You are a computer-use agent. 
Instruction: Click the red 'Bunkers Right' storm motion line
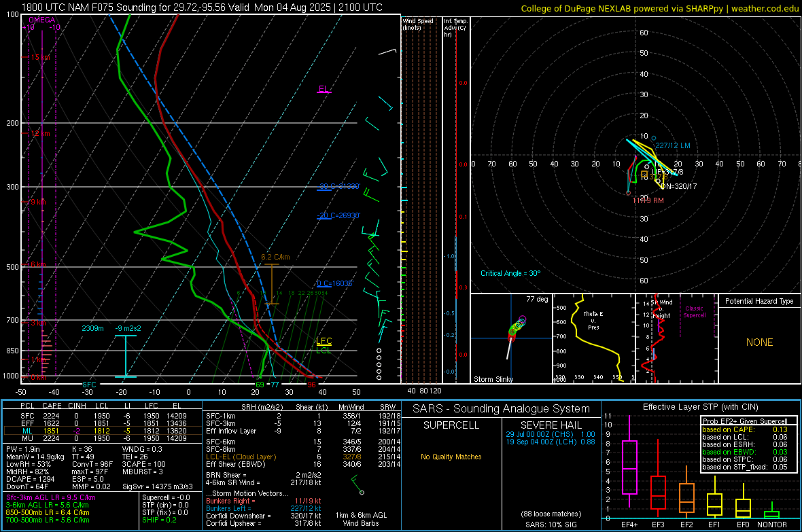[x=264, y=501]
